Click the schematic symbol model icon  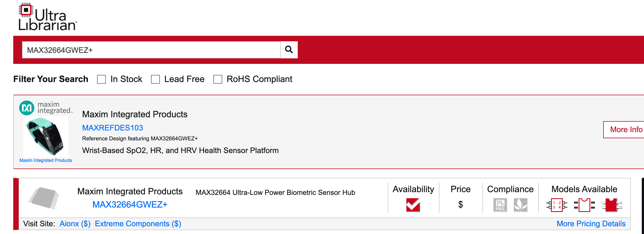pyautogui.click(x=557, y=205)
